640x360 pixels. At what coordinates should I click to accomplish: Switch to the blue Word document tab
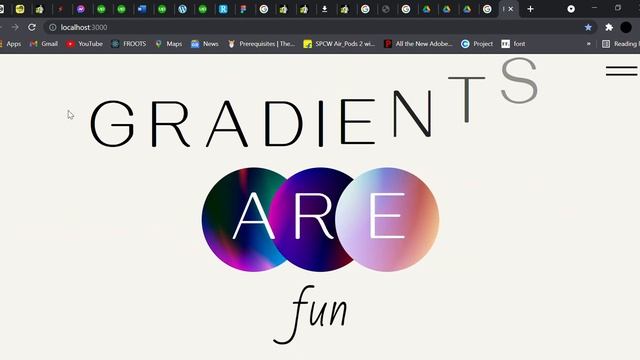click(x=142, y=9)
